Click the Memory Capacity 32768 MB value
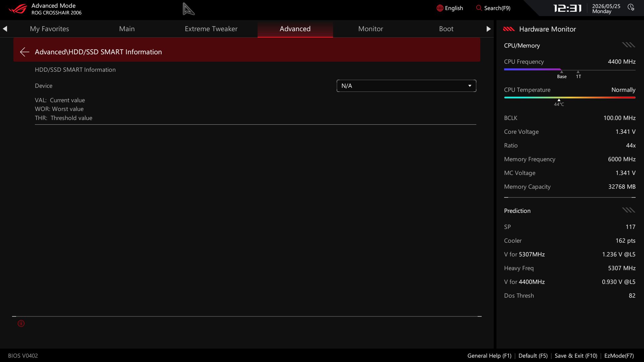Image resolution: width=644 pixels, height=362 pixels. click(x=622, y=187)
